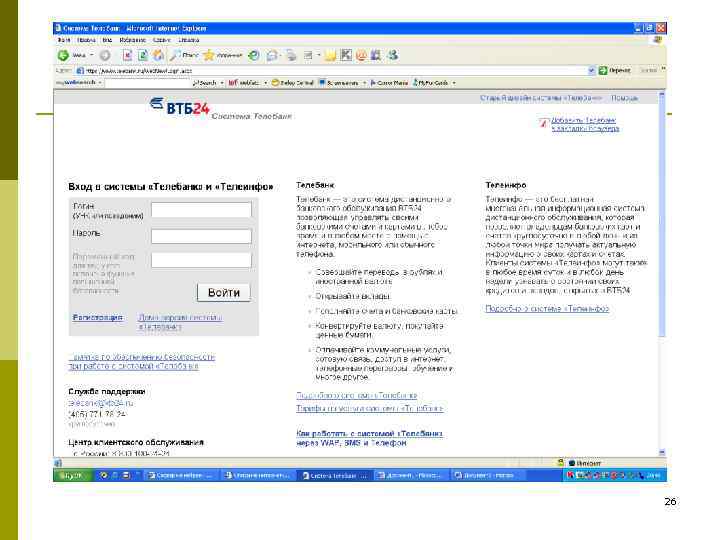720x540 pixels.
Task: Click the green Back arrow button
Action: click(63, 56)
